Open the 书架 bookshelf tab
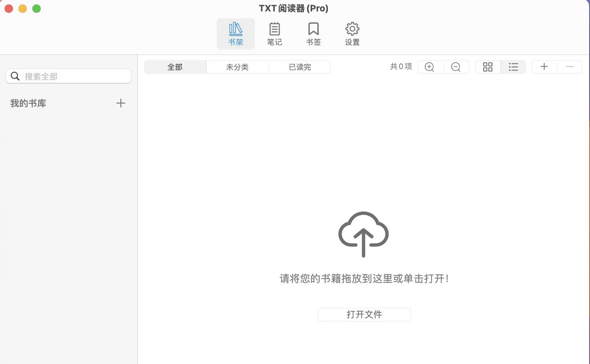Viewport: 590px width, 364px height. pos(235,34)
